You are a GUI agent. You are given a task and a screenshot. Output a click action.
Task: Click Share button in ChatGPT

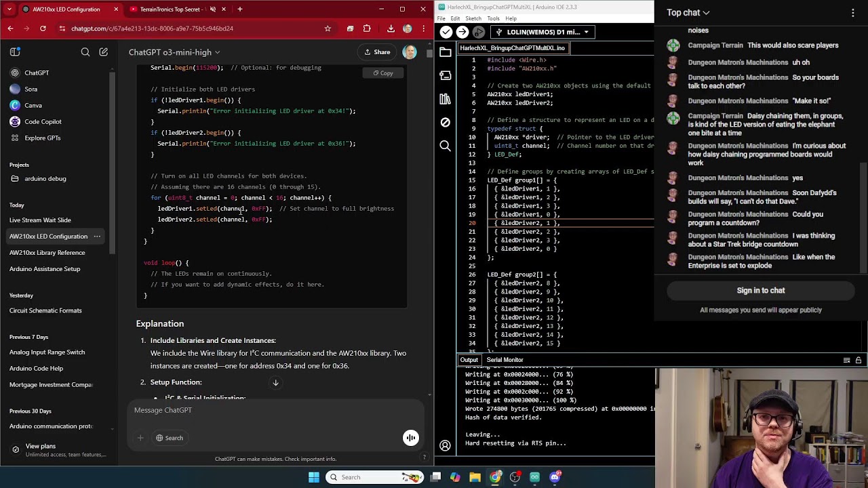[378, 52]
